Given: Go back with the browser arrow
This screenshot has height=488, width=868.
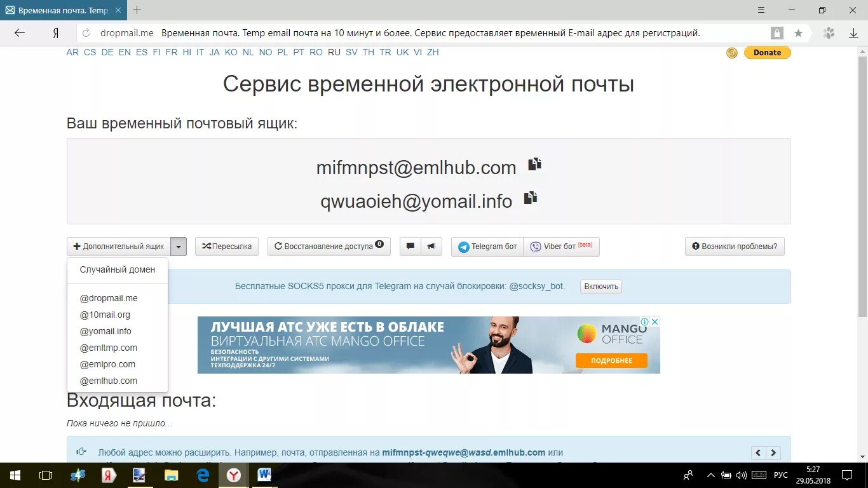Looking at the screenshot, I should tap(20, 33).
